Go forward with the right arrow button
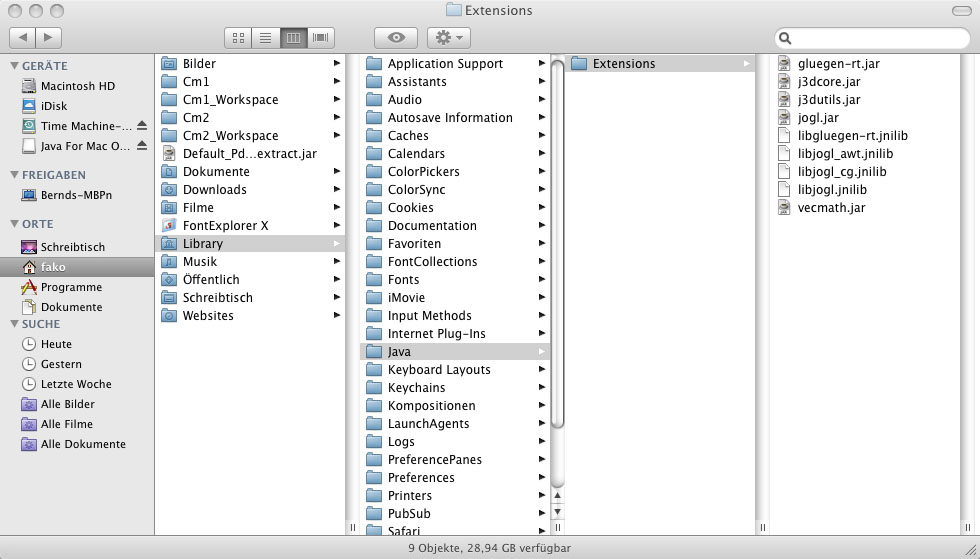Image resolution: width=980 pixels, height=559 pixels. pyautogui.click(x=49, y=38)
